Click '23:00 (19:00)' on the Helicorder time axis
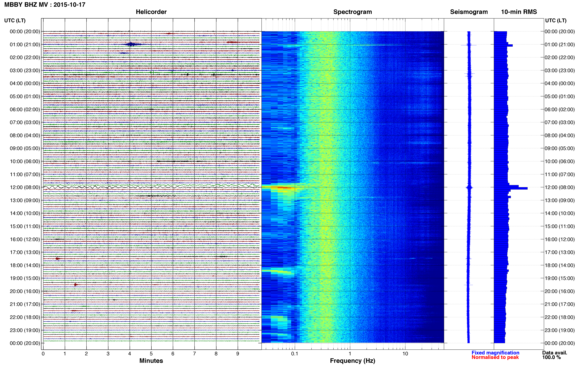The width and height of the screenshot is (588, 368). pos(25,330)
